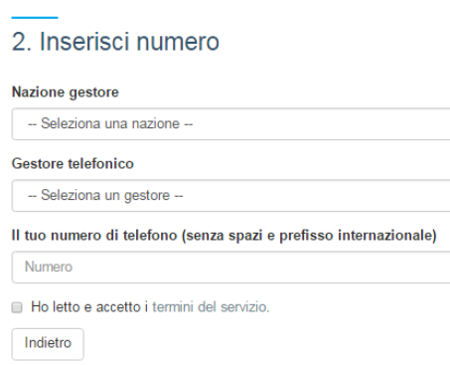
Task: Open the 'Seleziona un gestore' dropdown
Action: [231, 195]
